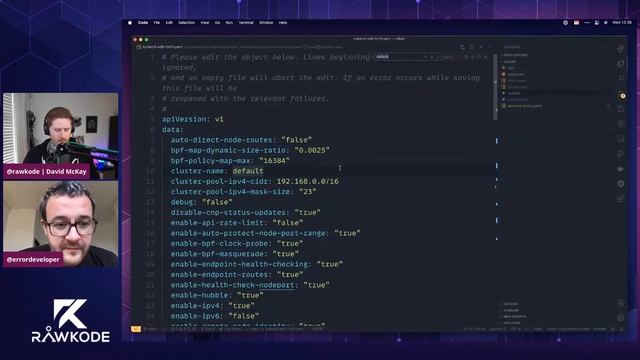Click the "enable-bpf-masquerade" key
Screen dimensions: 640x360
click(x=217, y=254)
